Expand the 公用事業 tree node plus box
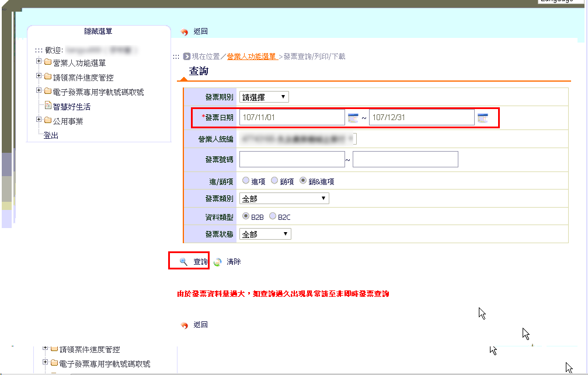The height and width of the screenshot is (375, 588). [39, 119]
